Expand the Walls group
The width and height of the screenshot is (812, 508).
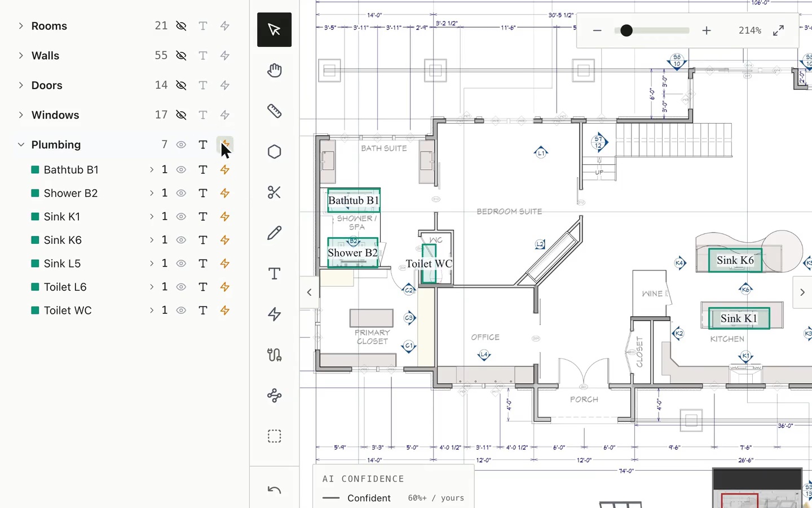point(21,55)
